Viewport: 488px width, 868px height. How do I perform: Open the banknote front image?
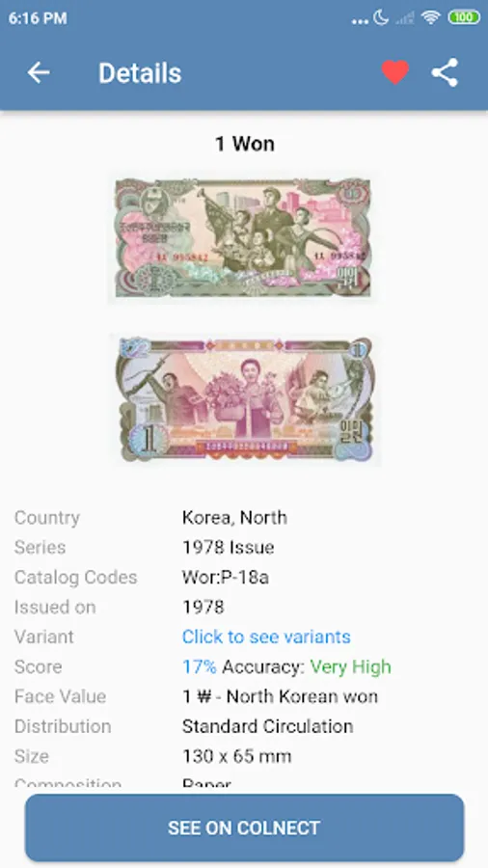tap(244, 237)
